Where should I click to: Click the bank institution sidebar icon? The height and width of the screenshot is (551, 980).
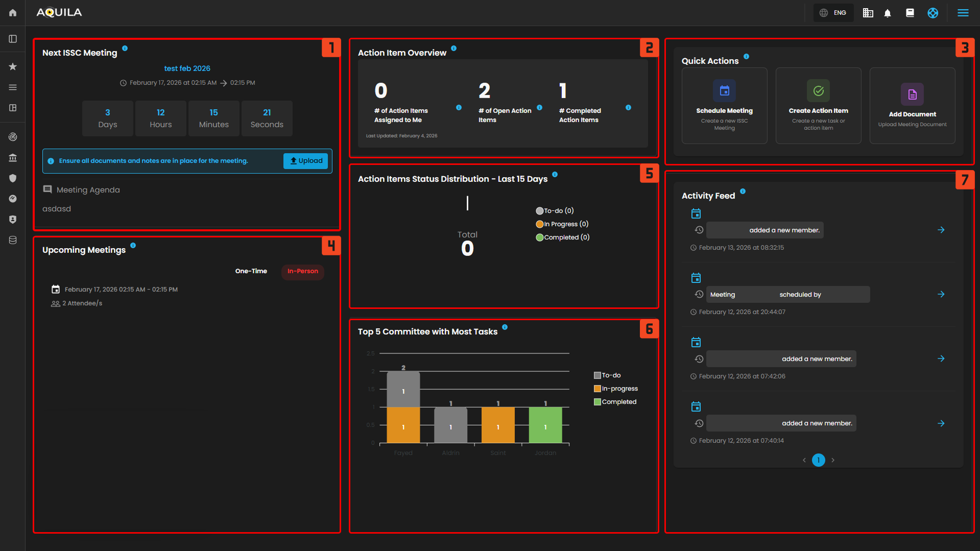(x=13, y=158)
